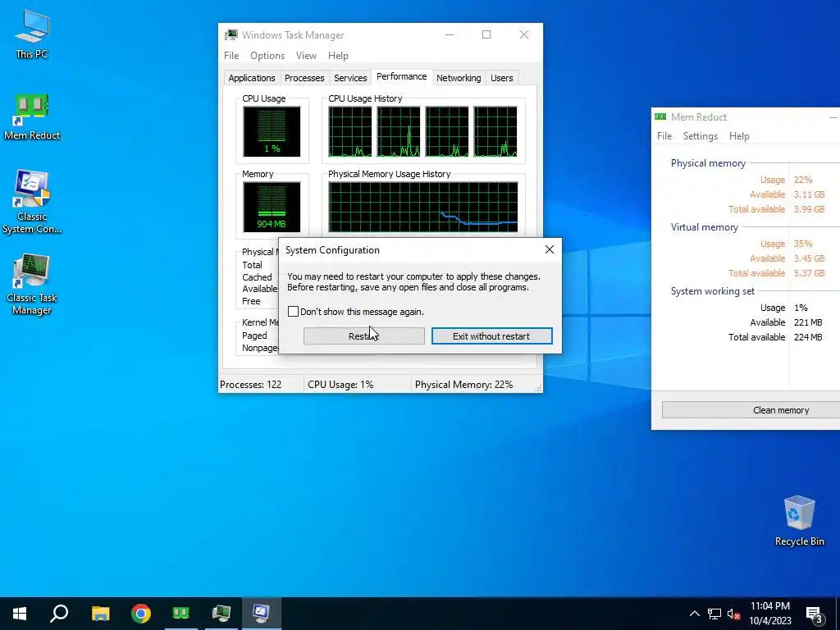Click the 3.11 GB available value
This screenshot has width=840, height=630.
809,194
